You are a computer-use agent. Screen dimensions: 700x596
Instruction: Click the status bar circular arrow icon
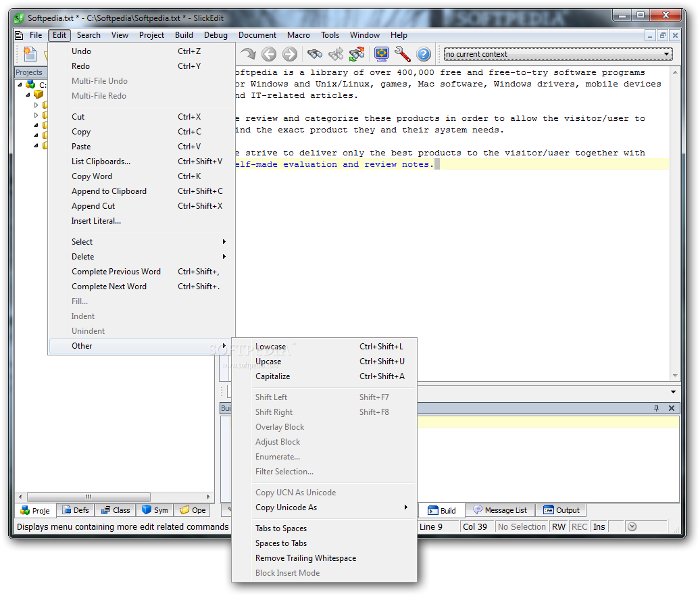632,527
